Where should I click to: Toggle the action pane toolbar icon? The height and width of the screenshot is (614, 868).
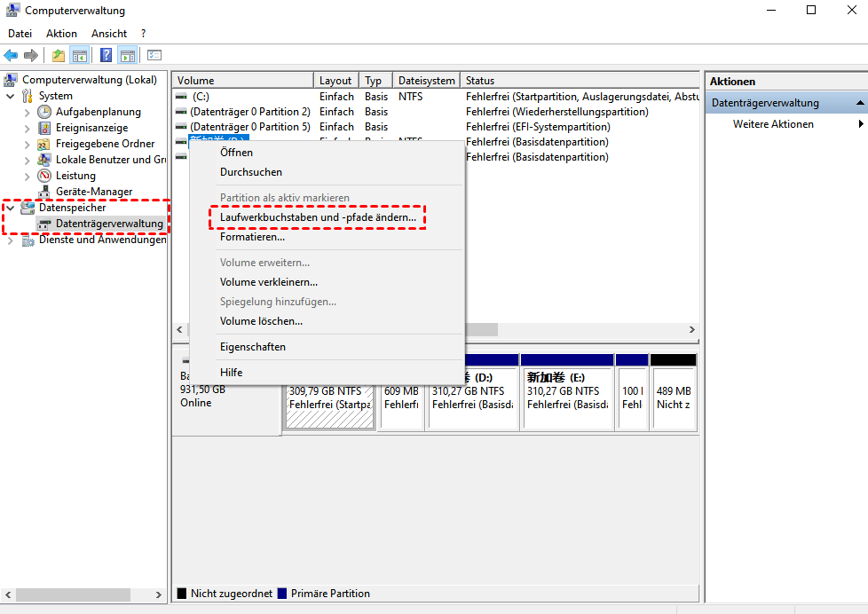click(x=127, y=55)
